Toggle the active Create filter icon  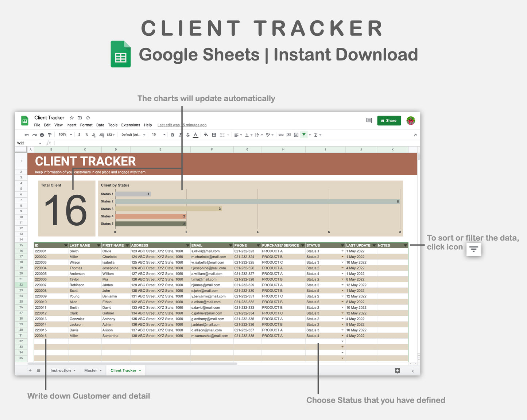(x=304, y=135)
